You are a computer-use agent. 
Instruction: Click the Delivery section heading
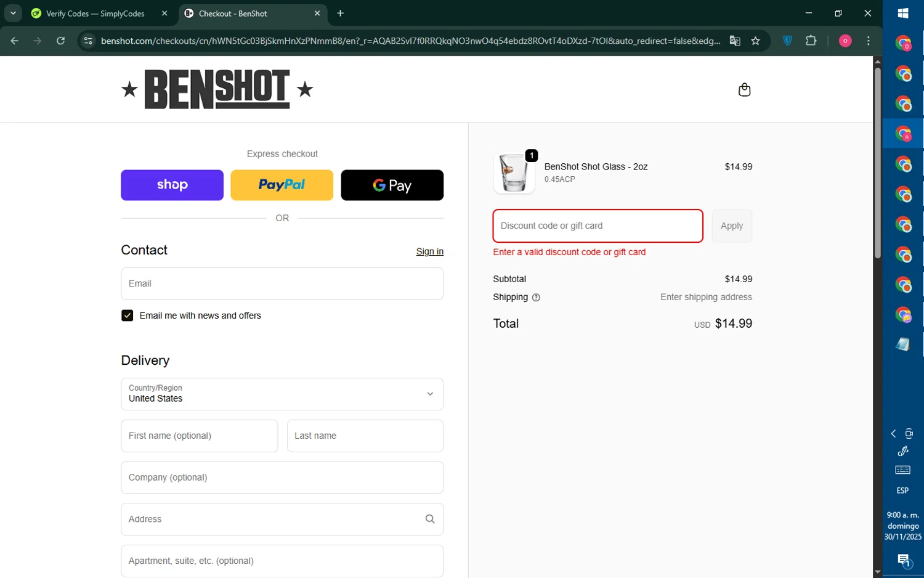(x=145, y=360)
